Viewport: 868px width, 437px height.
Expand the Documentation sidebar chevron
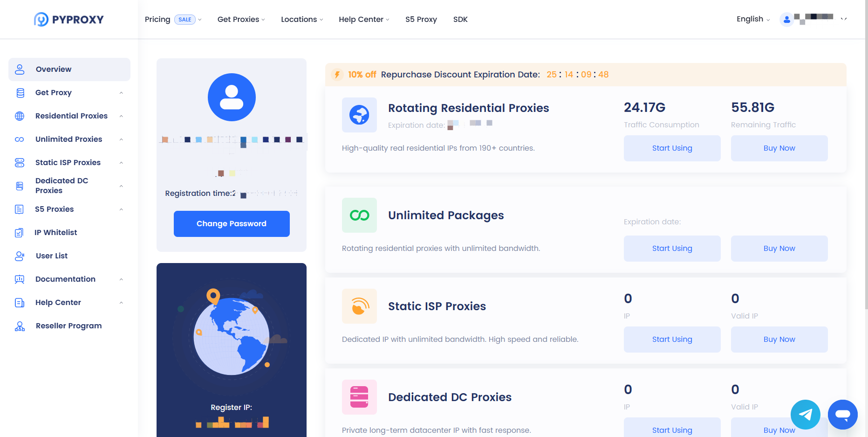(121, 279)
